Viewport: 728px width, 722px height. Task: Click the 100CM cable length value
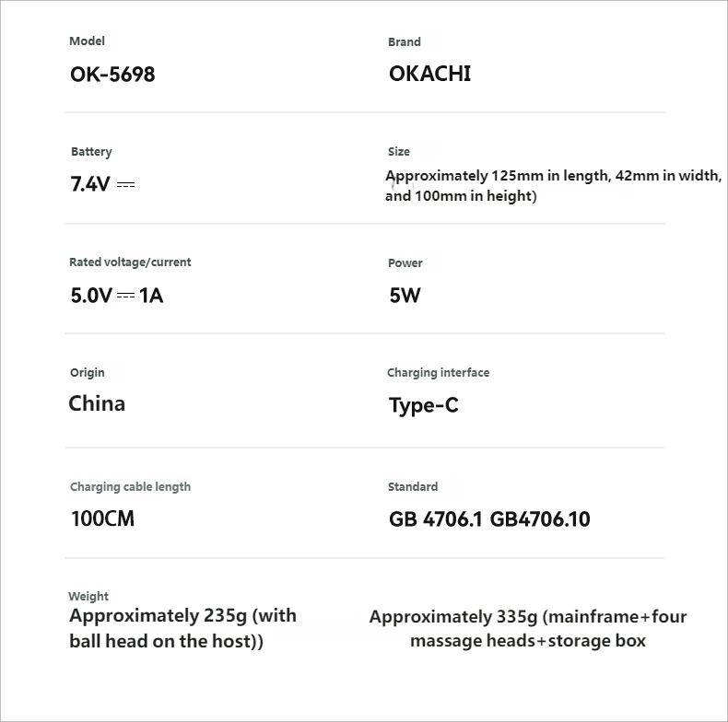click(x=102, y=519)
